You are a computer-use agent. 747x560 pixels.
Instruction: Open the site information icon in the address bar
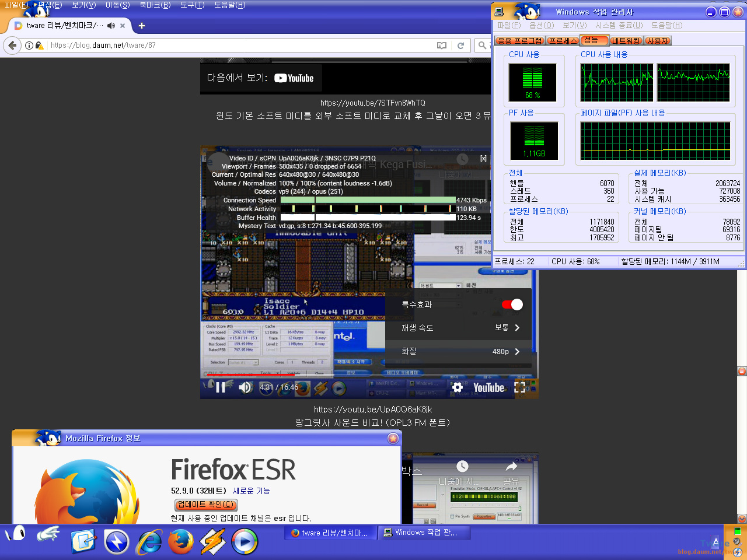pos(29,45)
